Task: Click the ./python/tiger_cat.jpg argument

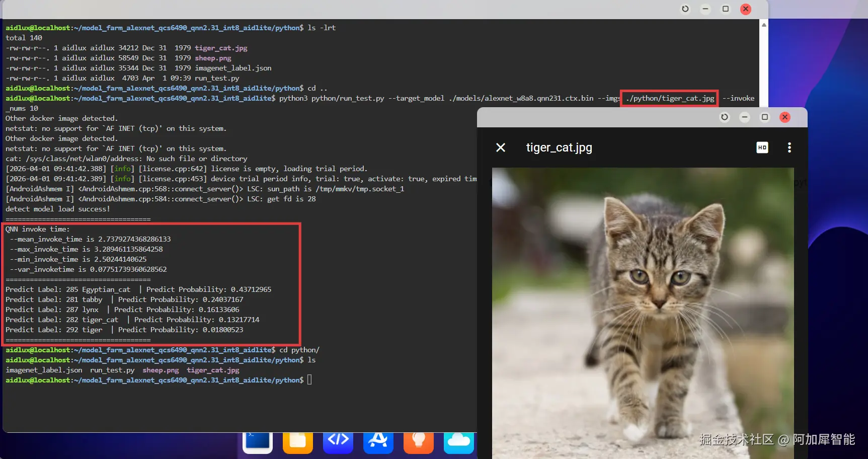Action: pos(670,98)
